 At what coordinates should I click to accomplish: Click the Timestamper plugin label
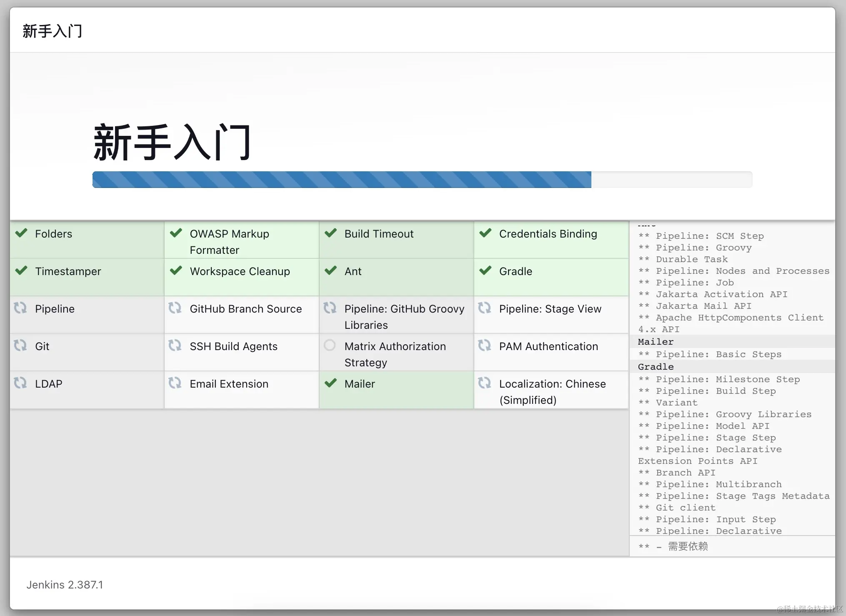pyautogui.click(x=68, y=271)
